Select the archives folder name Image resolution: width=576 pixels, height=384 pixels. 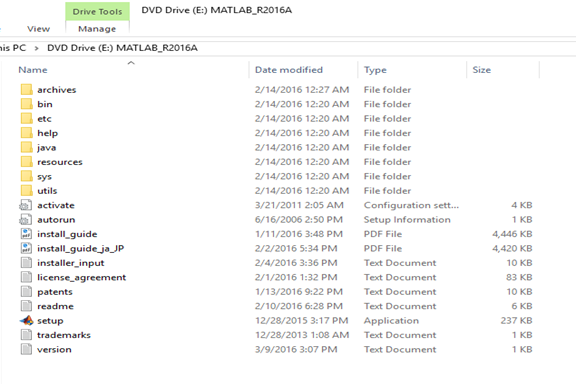tap(57, 90)
